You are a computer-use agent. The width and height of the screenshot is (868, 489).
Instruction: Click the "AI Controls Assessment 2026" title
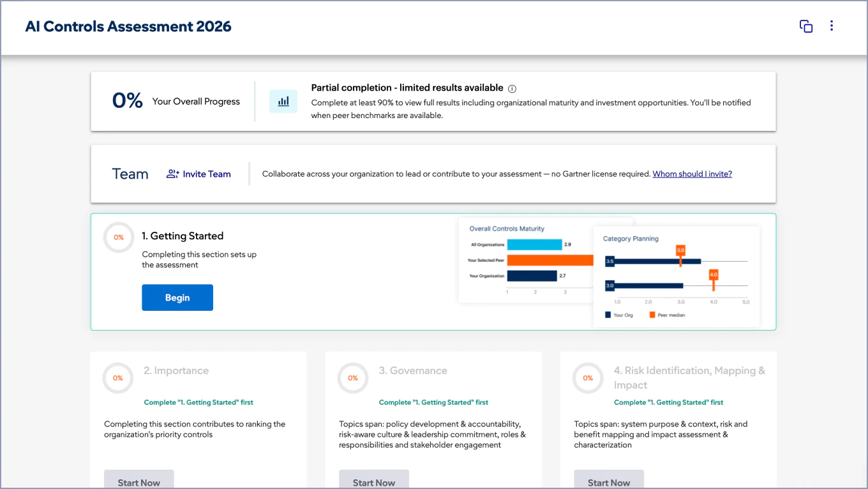click(128, 26)
